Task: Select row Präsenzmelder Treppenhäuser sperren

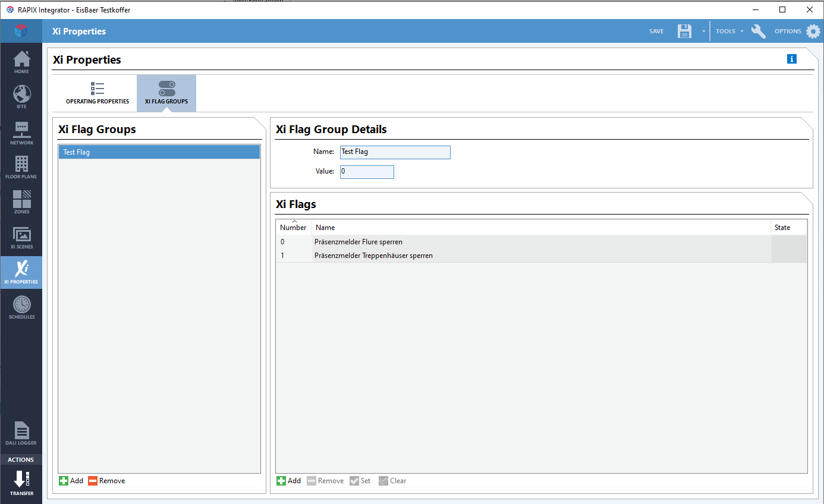Action: (542, 256)
